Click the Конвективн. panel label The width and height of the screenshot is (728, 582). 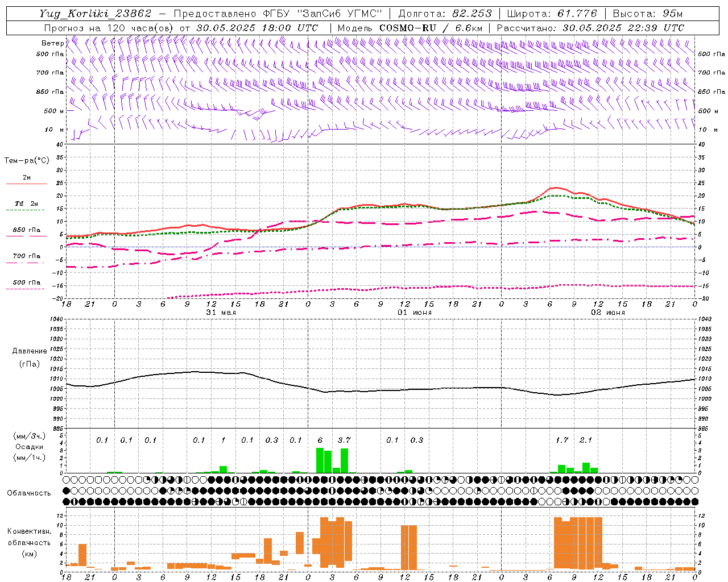(x=29, y=531)
